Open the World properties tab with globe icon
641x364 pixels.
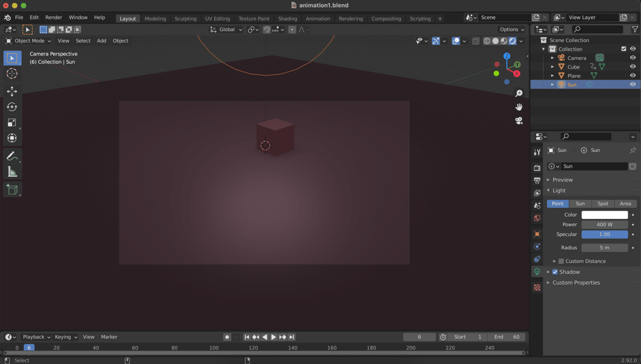click(x=537, y=218)
